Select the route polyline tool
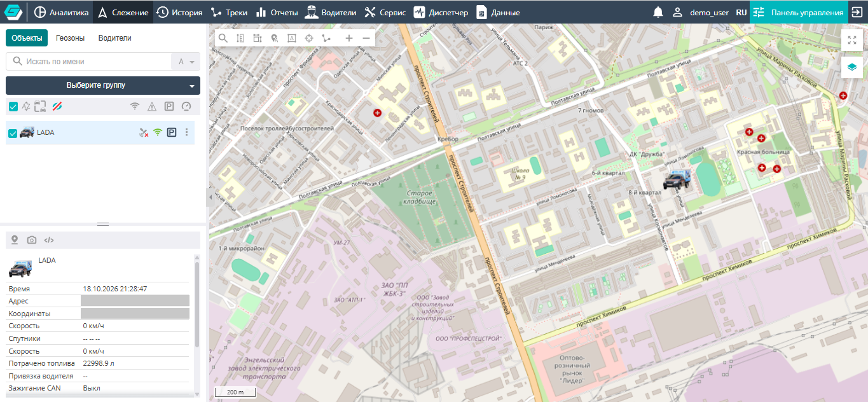The height and width of the screenshot is (402, 868). pyautogui.click(x=326, y=38)
